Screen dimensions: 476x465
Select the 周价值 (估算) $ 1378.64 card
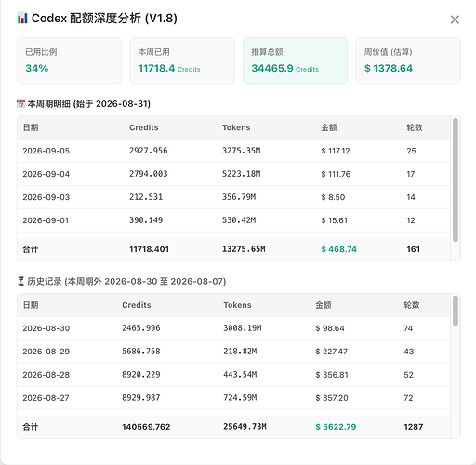408,60
